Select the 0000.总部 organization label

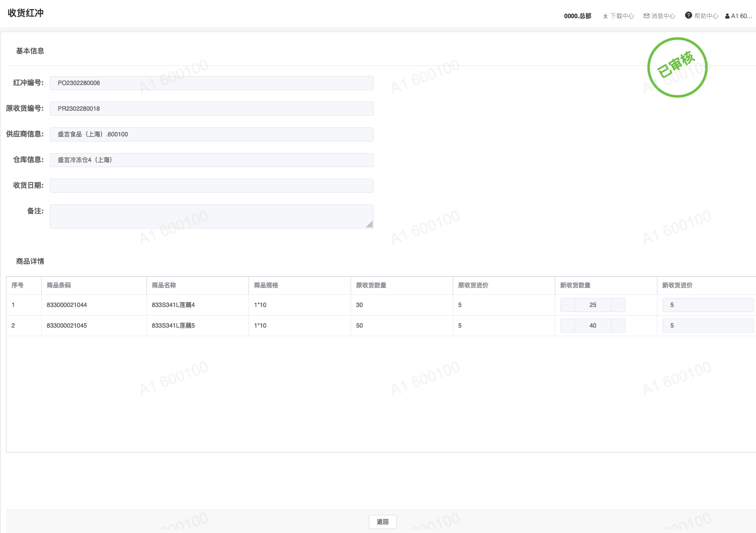click(577, 16)
